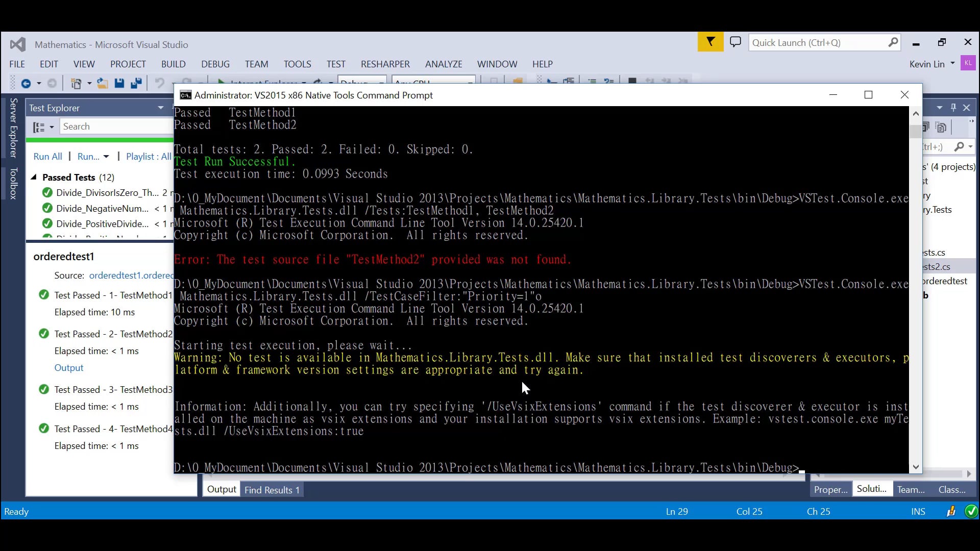980x551 pixels.
Task: Click the Run All link in Test Explorer
Action: tap(47, 157)
